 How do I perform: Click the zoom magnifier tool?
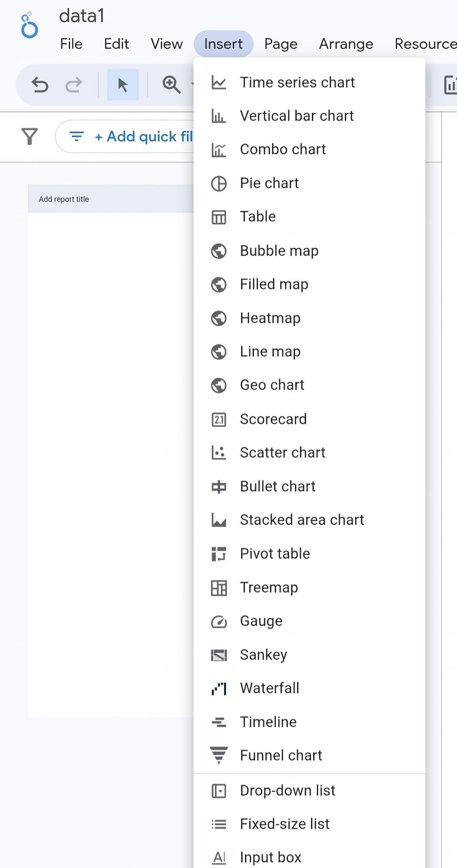pyautogui.click(x=171, y=85)
